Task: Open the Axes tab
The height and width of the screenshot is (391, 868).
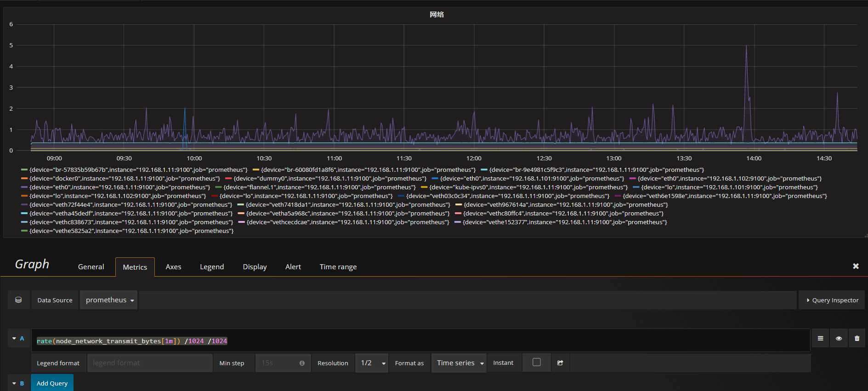Action: pyautogui.click(x=173, y=267)
